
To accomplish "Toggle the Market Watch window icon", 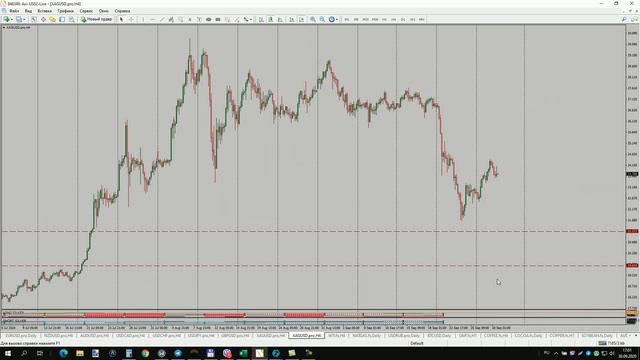I will (x=34, y=19).
